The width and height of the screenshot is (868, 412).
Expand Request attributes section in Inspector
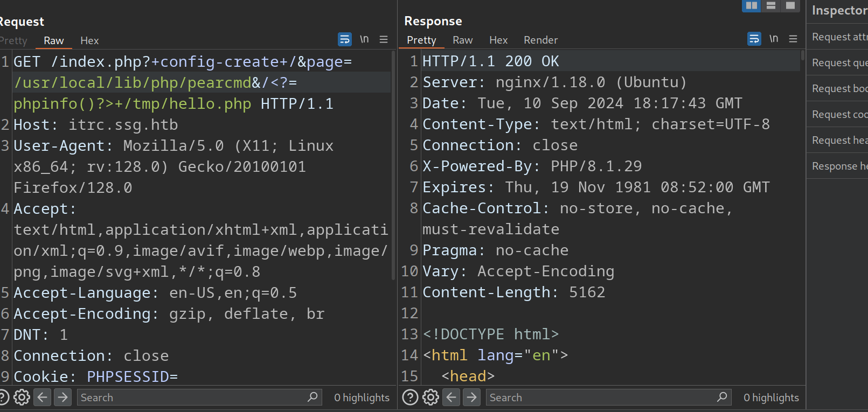click(x=838, y=37)
